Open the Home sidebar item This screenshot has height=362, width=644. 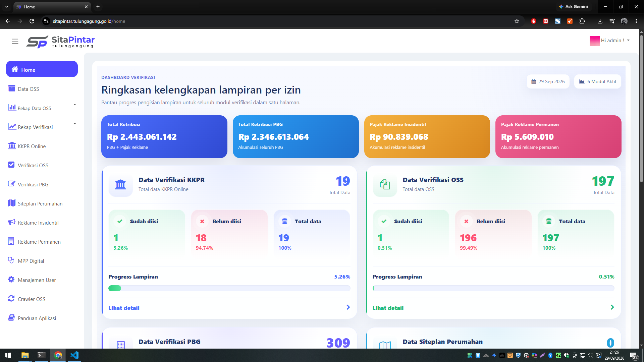(42, 69)
